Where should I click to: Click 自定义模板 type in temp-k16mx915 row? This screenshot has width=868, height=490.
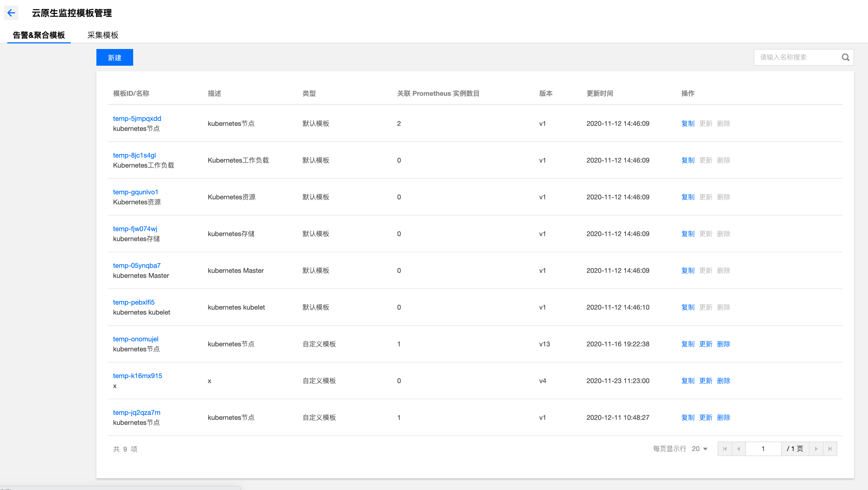(319, 381)
